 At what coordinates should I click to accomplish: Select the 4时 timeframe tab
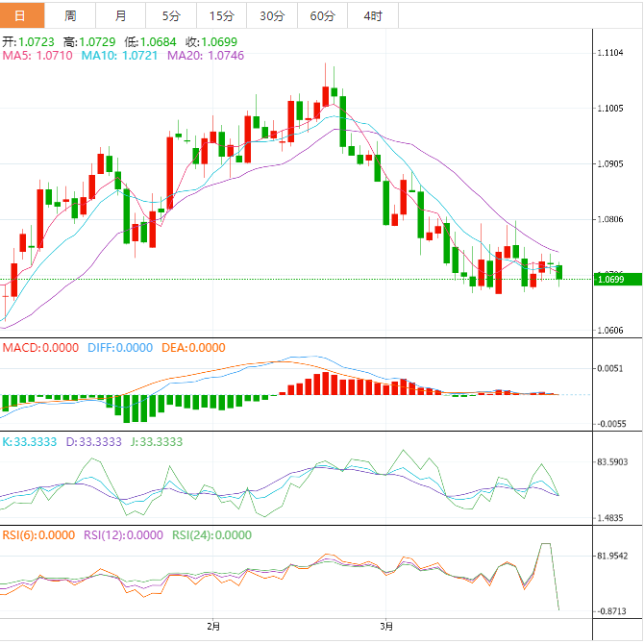(372, 15)
